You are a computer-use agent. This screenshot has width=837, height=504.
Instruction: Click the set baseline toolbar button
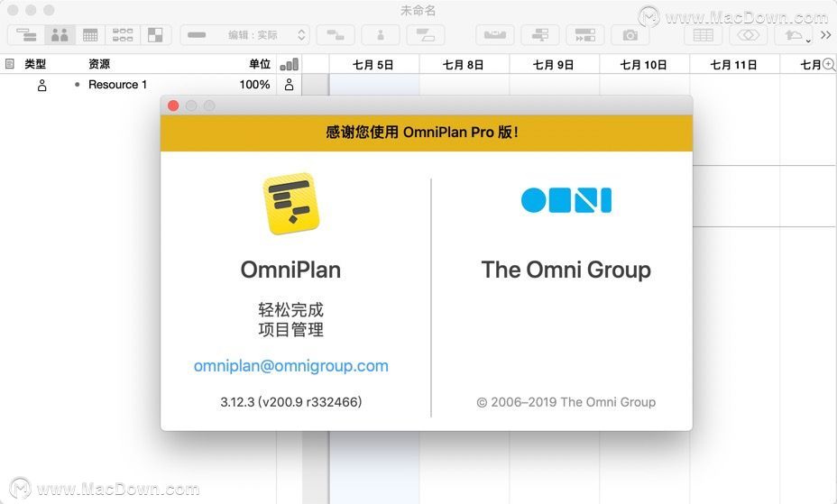pyautogui.click(x=540, y=35)
